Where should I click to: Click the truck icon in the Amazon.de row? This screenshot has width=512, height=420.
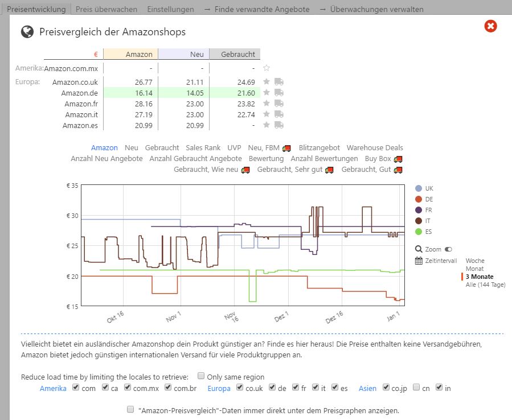[279, 92]
